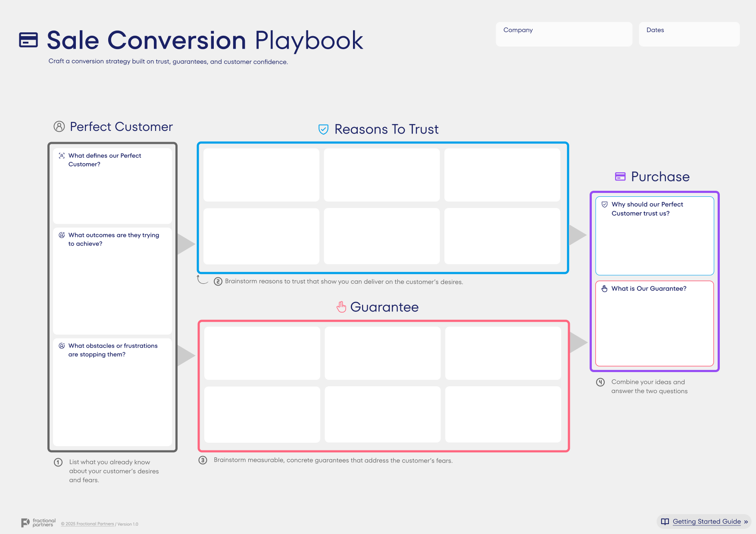Click the shield icon in Why should trust us card

point(605,205)
